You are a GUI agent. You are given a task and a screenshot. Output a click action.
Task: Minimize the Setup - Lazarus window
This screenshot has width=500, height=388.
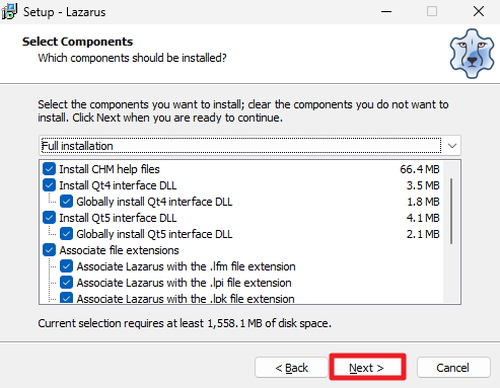[x=386, y=11]
